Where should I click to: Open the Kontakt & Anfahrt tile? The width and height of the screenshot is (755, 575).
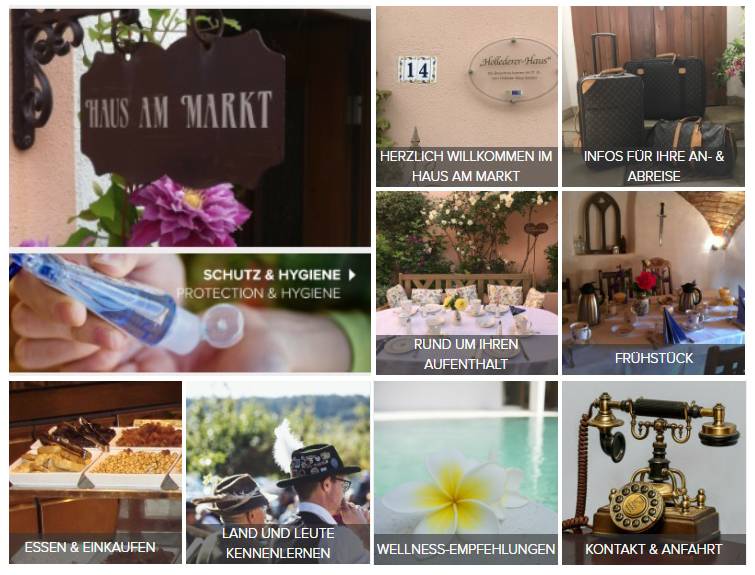pos(653,472)
